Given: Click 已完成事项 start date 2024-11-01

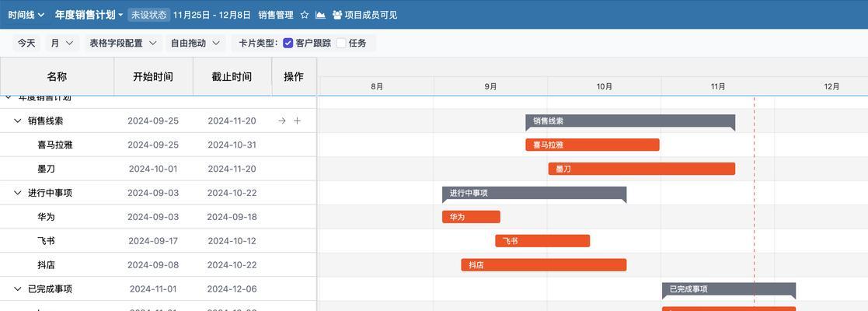Looking at the screenshot, I should point(153,289).
